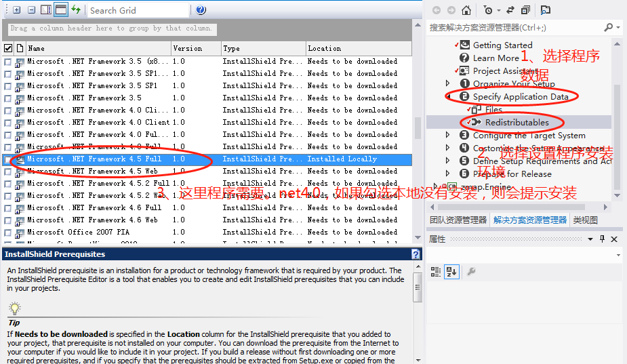The height and width of the screenshot is (364, 627).
Task: Sort grid by the Version column header
Action: tap(197, 48)
